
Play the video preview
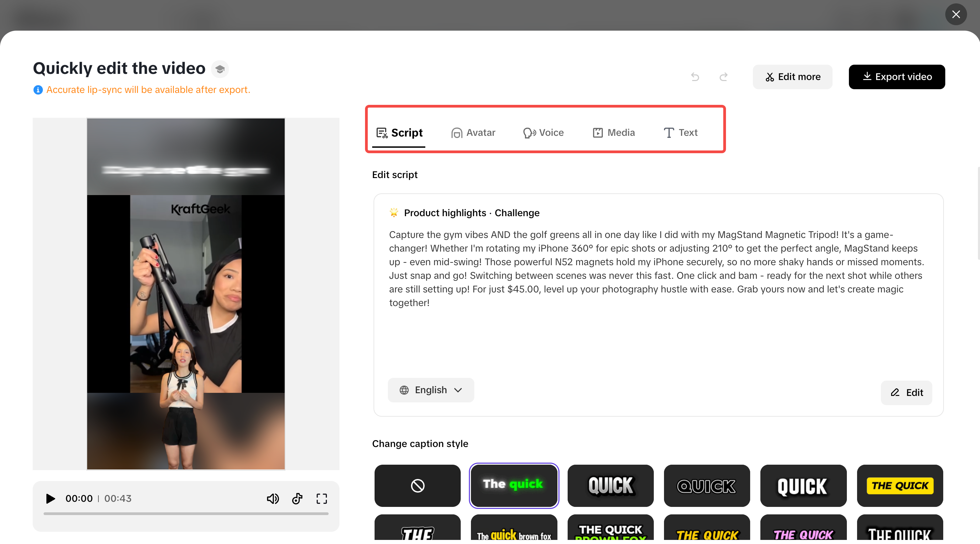coord(50,498)
